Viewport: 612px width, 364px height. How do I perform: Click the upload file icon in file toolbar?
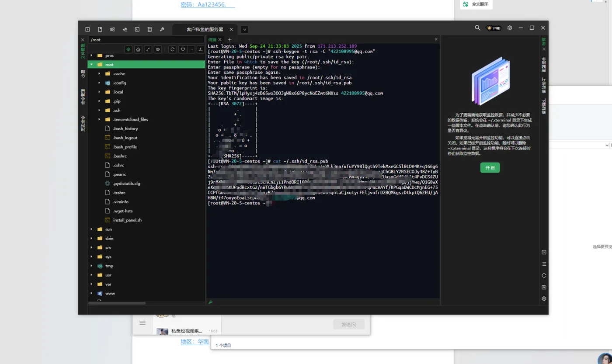click(x=201, y=49)
